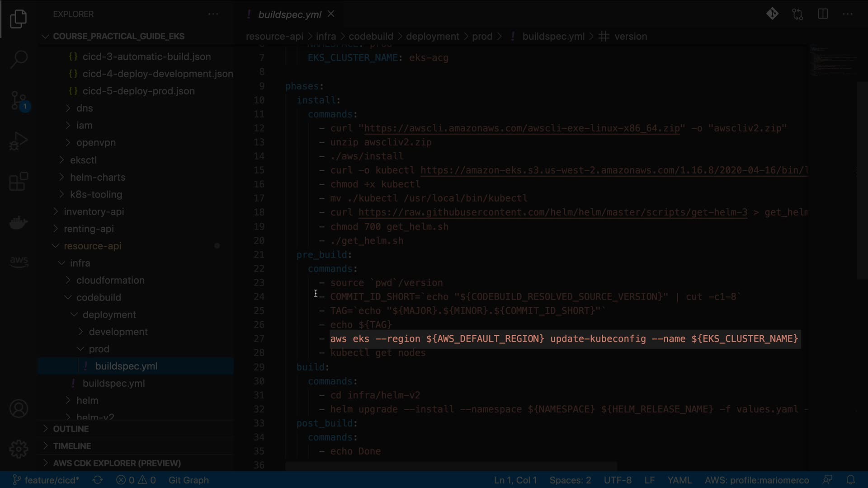868x488 pixels.
Task: Click the editor vertical scrollbar
Action: pyautogui.click(x=862, y=181)
